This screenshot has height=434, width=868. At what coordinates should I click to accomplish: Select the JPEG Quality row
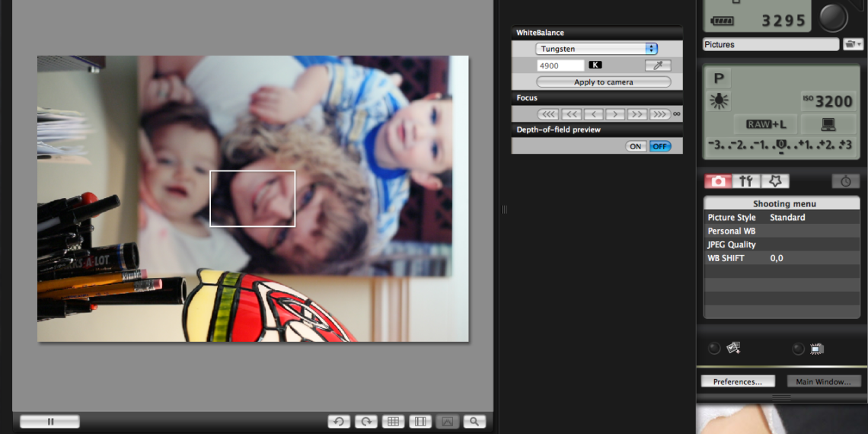pos(782,244)
